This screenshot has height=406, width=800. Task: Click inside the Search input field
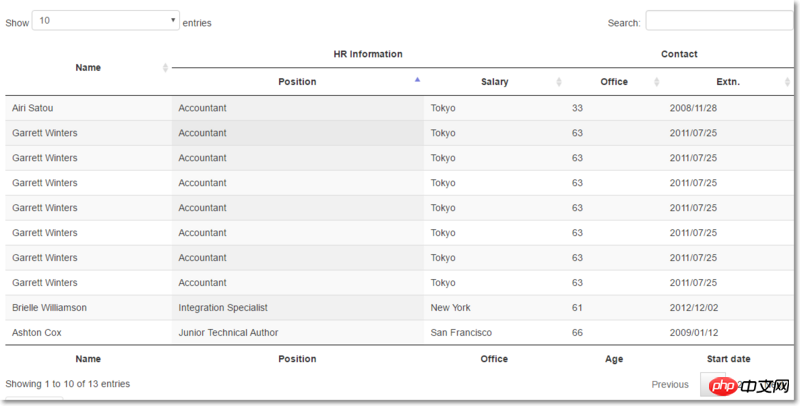coord(719,20)
